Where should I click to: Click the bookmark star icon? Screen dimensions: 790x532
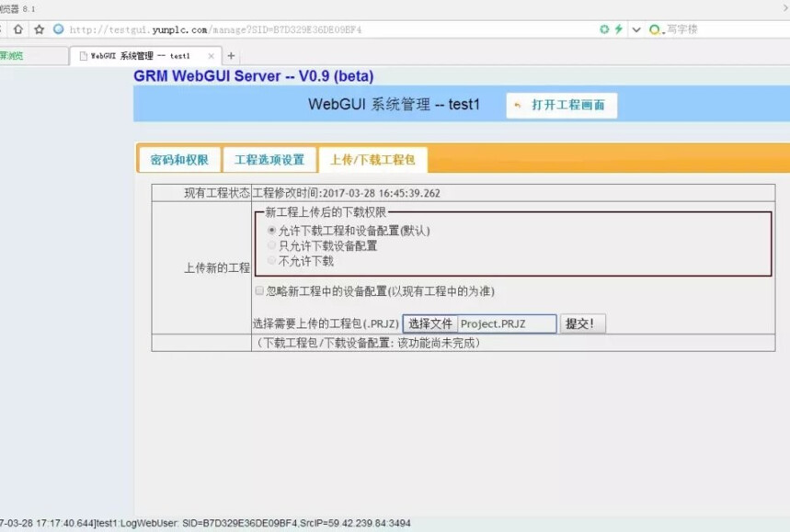pyautogui.click(x=39, y=29)
